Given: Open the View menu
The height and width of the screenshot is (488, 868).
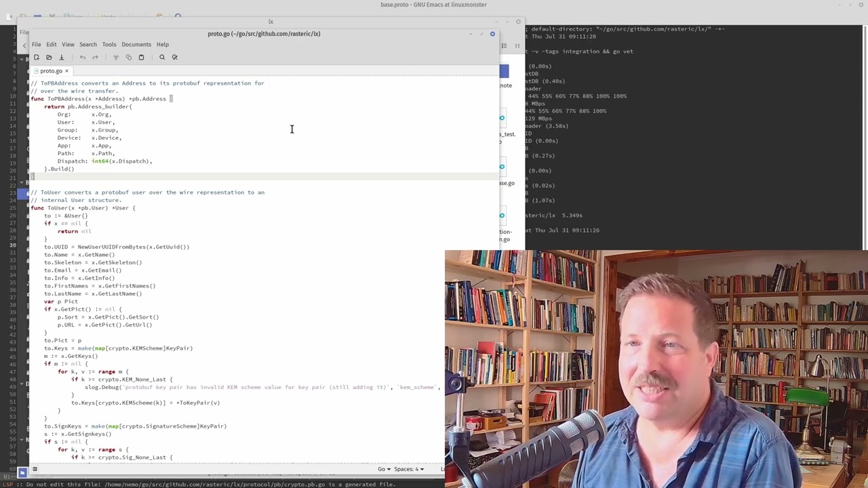Looking at the screenshot, I should tap(68, 45).
